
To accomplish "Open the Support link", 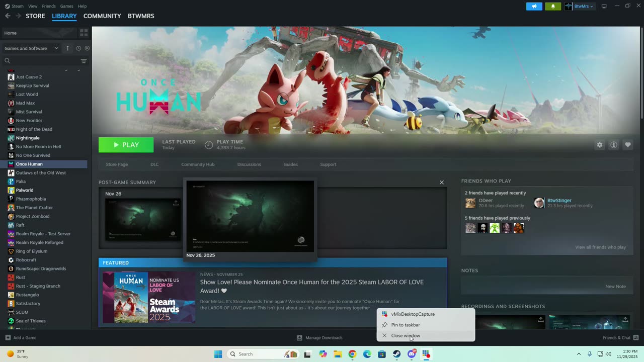I will [x=328, y=164].
